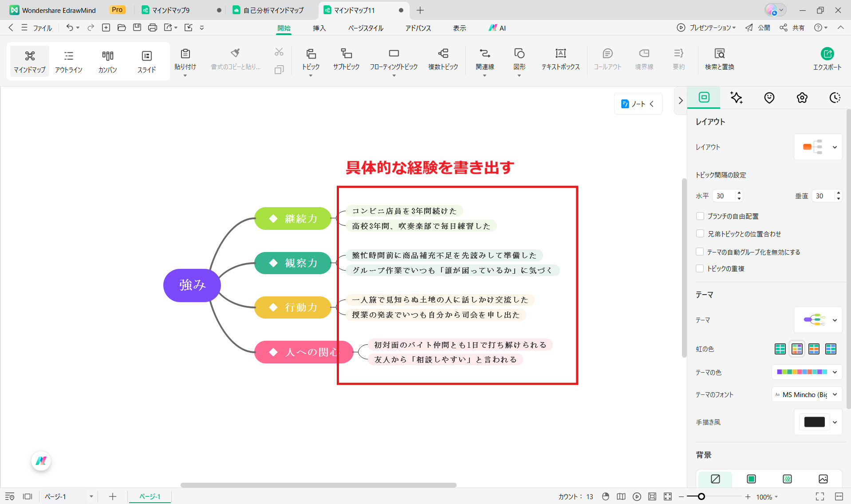The height and width of the screenshot is (504, 851).
Task: Click the 水平 spacing value field
Action: coord(724,196)
